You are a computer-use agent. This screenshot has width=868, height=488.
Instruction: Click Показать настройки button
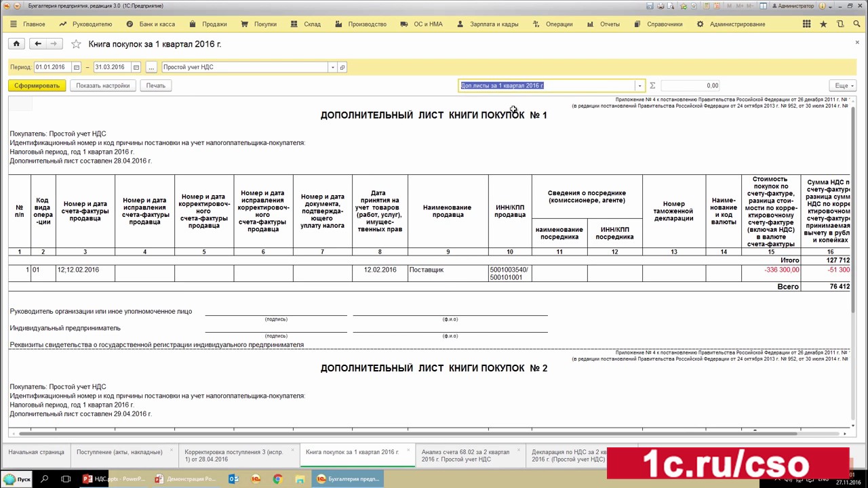(x=103, y=85)
